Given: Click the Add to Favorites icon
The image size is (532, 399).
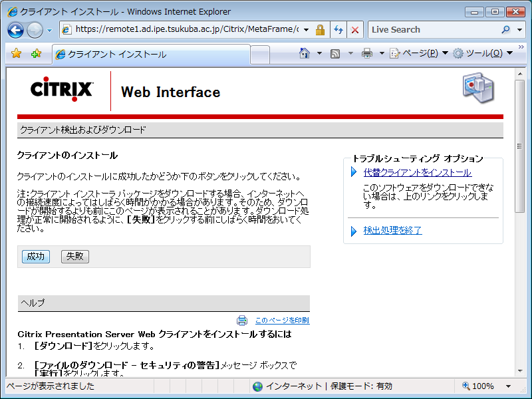Looking at the screenshot, I should pos(36,54).
